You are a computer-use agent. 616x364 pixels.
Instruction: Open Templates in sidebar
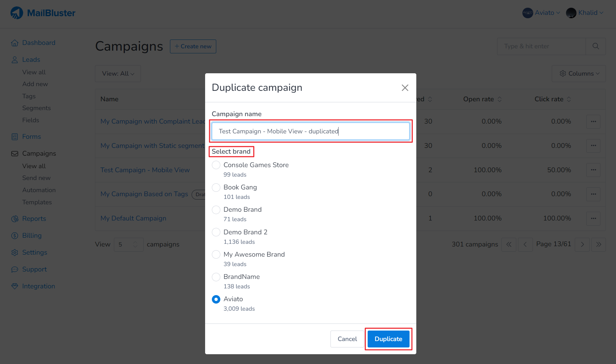pyautogui.click(x=37, y=202)
